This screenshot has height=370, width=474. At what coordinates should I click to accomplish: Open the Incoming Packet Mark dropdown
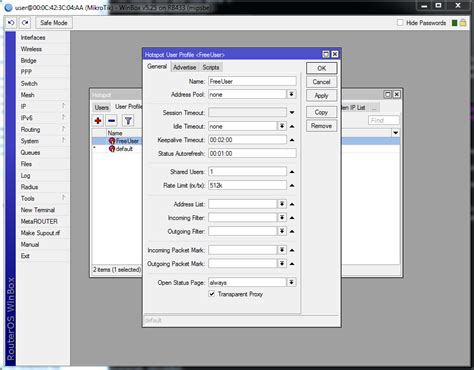(282, 250)
